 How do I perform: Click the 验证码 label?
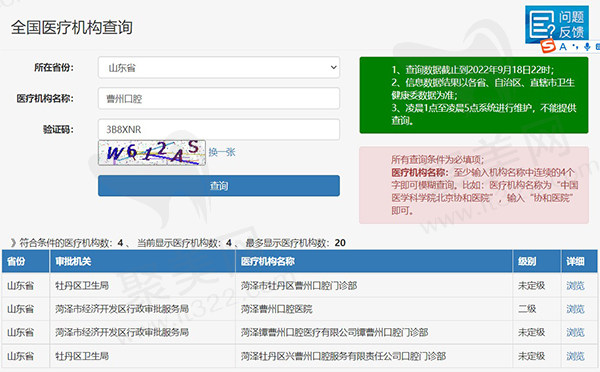(x=58, y=129)
